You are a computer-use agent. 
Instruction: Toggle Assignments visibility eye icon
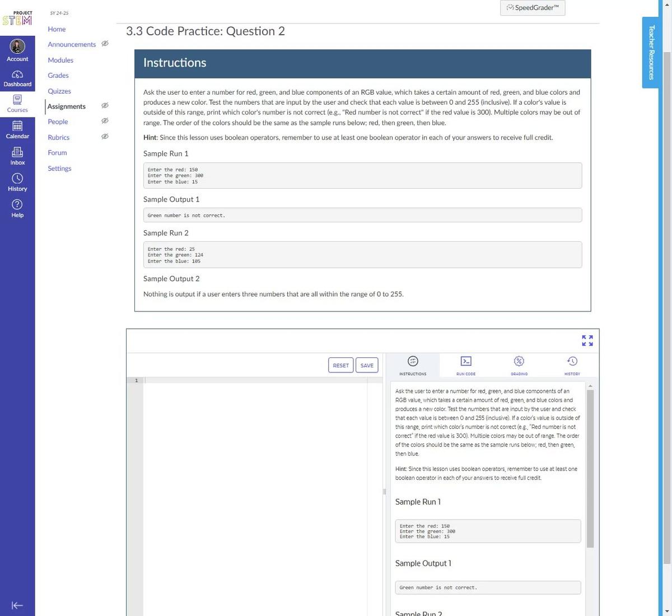(105, 106)
